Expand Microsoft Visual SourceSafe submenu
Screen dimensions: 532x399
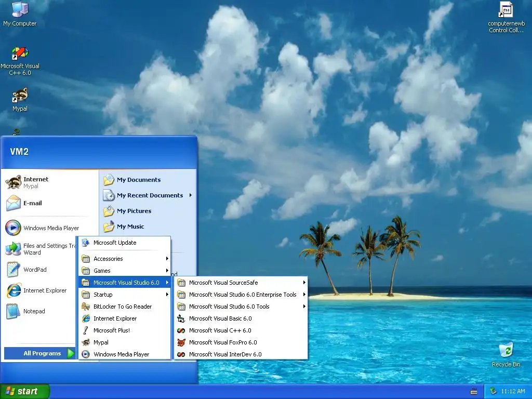241,283
